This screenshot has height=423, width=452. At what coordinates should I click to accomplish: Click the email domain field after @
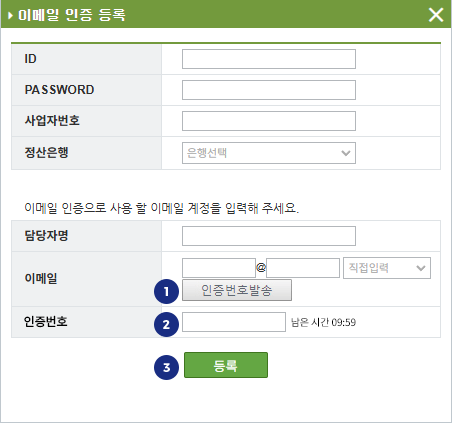click(x=303, y=268)
